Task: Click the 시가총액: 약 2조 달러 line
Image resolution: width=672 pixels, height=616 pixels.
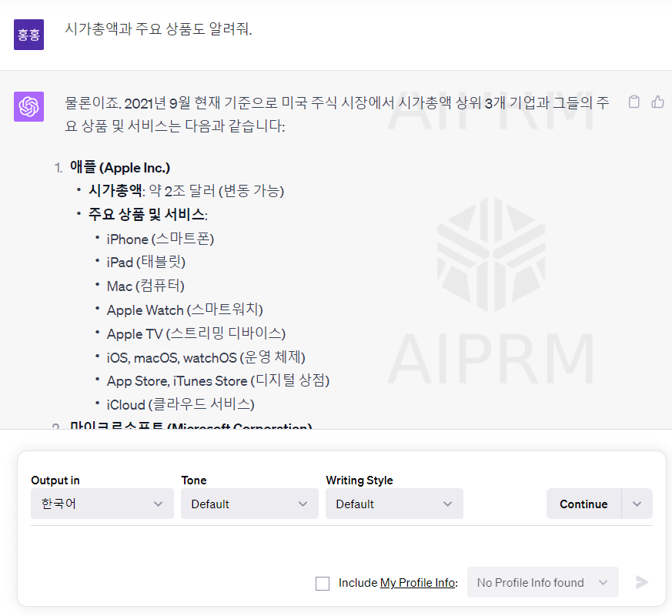Action: (186, 190)
